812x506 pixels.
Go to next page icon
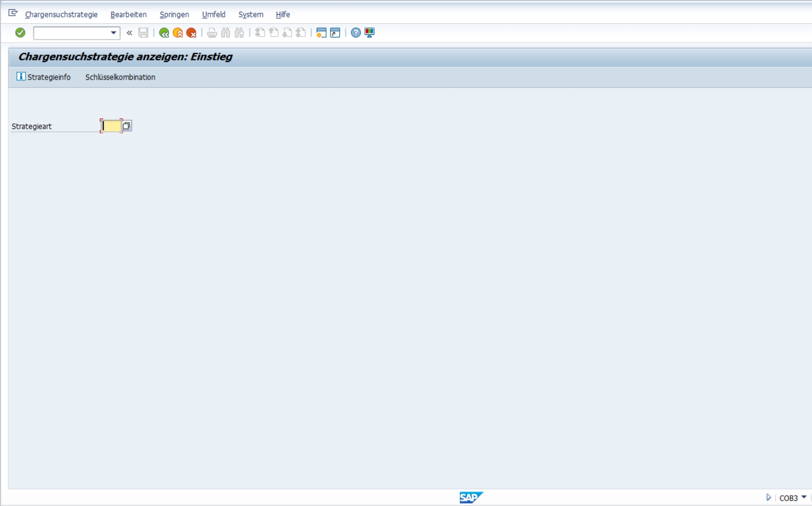pyautogui.click(x=287, y=33)
